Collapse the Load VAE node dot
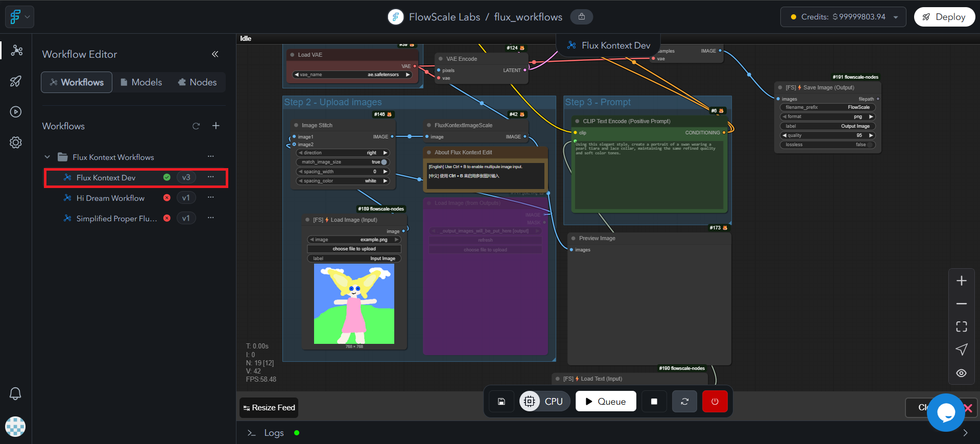Image resolution: width=980 pixels, height=444 pixels. pos(293,55)
